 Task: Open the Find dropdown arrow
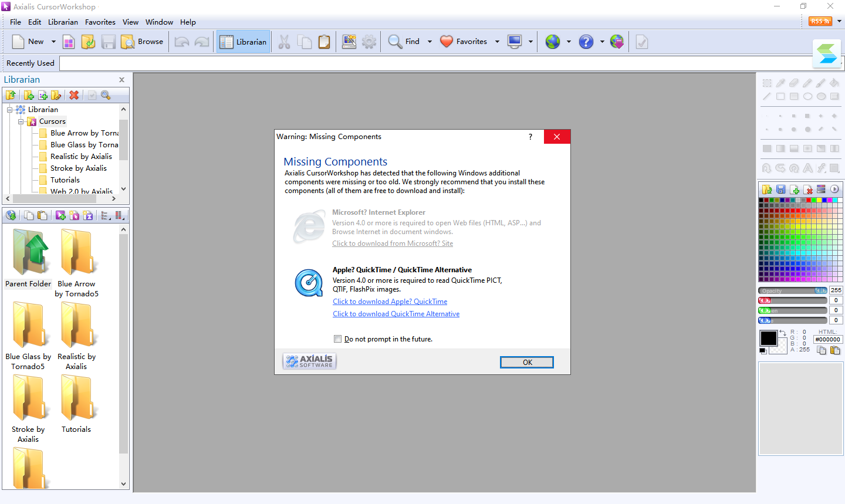430,42
